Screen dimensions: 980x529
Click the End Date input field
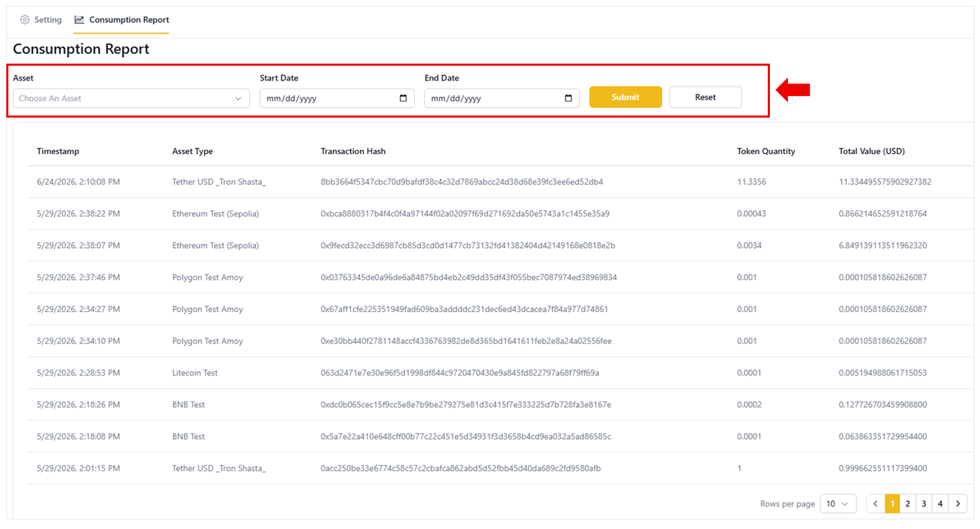click(502, 98)
